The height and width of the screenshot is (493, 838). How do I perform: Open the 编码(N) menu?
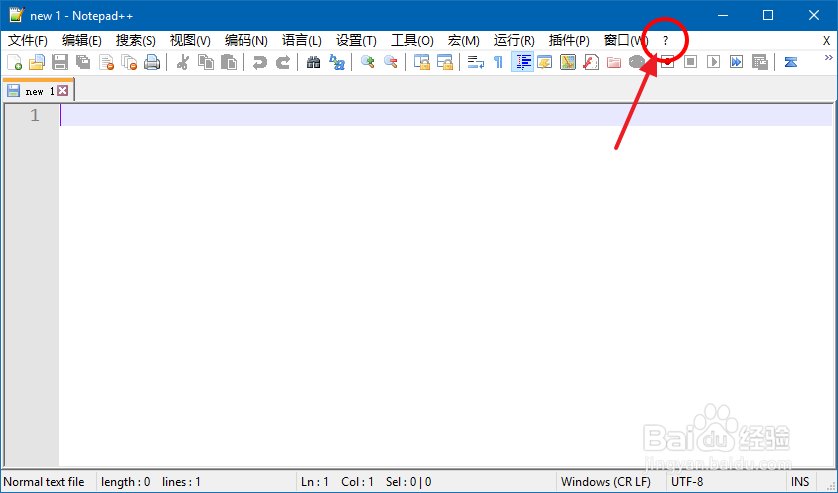[x=246, y=41]
